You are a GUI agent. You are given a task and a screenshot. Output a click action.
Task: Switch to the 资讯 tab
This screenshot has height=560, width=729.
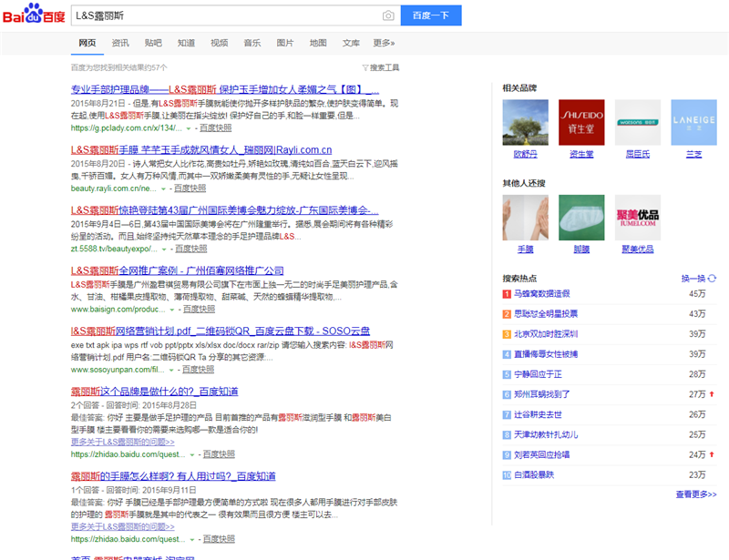[120, 43]
